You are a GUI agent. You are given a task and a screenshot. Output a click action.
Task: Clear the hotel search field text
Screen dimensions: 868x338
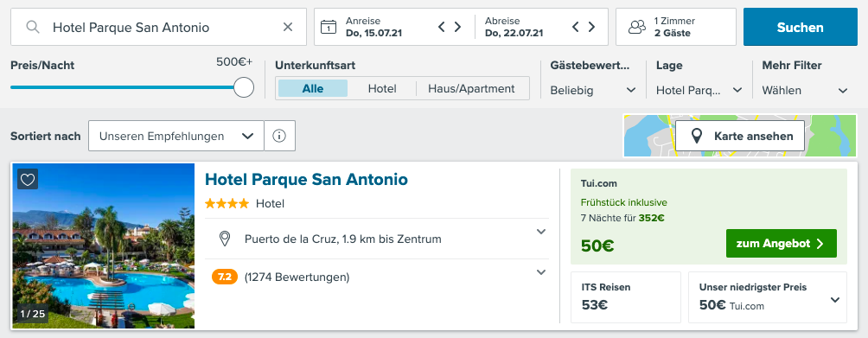[288, 27]
